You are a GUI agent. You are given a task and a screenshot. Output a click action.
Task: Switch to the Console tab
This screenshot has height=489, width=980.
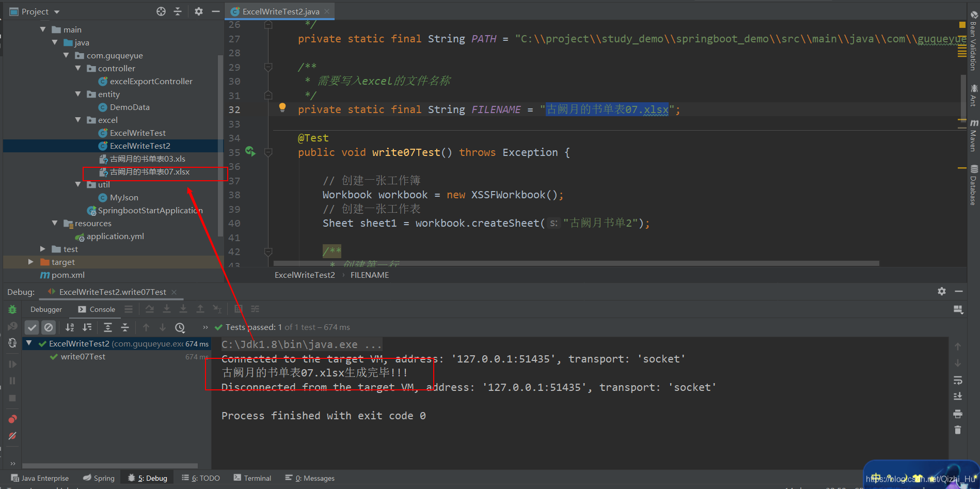point(97,309)
